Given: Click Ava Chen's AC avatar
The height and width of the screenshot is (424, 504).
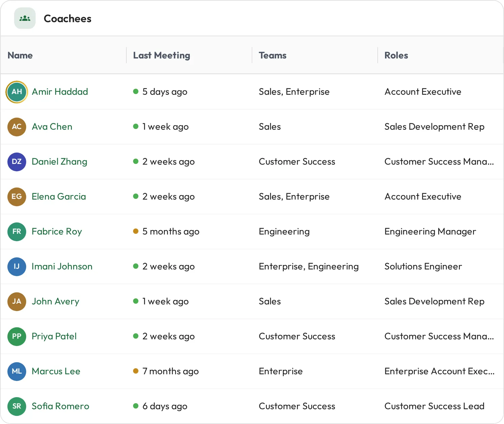Looking at the screenshot, I should coord(17,127).
